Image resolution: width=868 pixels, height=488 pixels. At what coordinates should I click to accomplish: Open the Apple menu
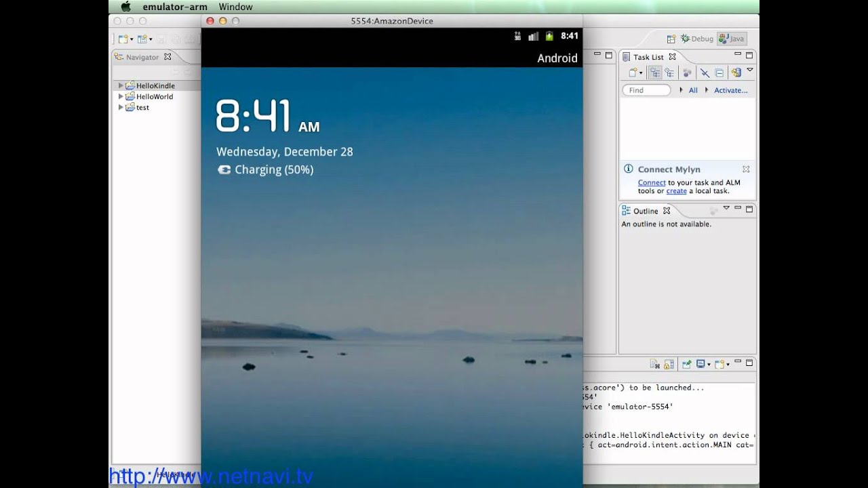[x=125, y=7]
